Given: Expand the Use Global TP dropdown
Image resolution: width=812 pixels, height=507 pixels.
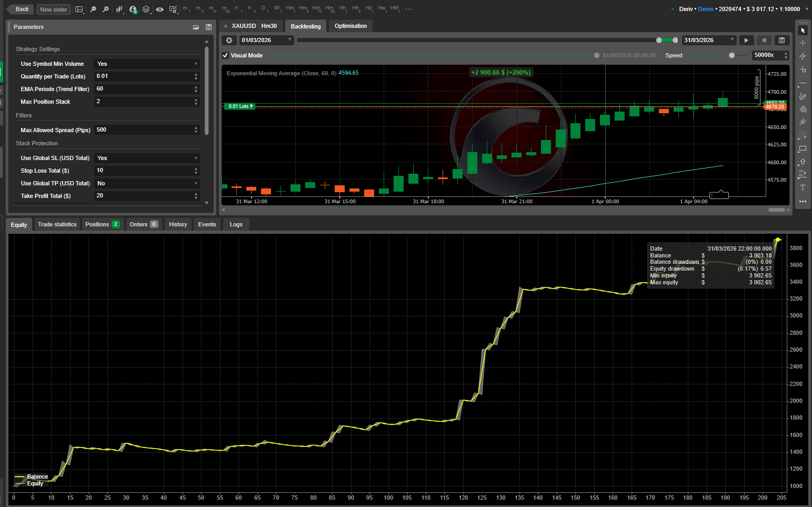Looking at the screenshot, I should 147,183.
